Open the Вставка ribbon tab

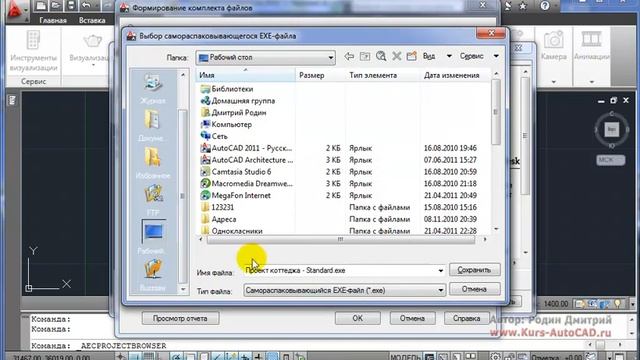92,20
